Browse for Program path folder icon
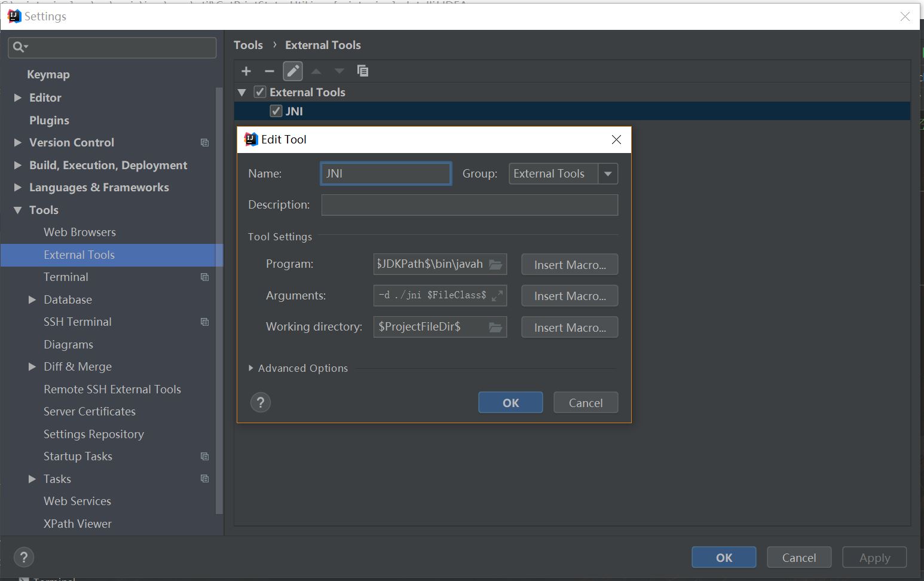 (x=495, y=264)
